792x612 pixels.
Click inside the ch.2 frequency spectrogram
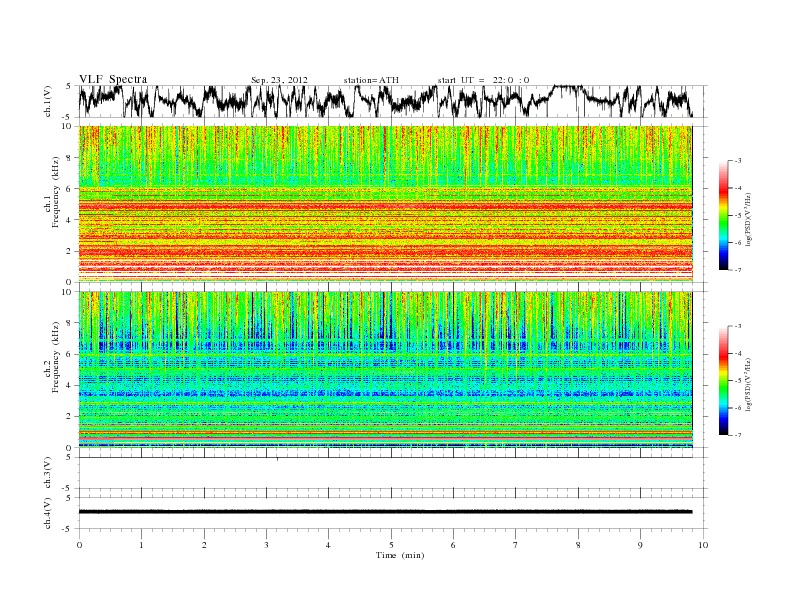click(x=386, y=370)
